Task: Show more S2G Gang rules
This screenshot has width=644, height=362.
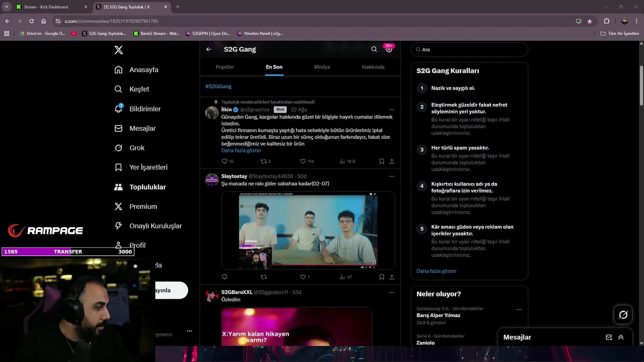Action: [x=436, y=271]
